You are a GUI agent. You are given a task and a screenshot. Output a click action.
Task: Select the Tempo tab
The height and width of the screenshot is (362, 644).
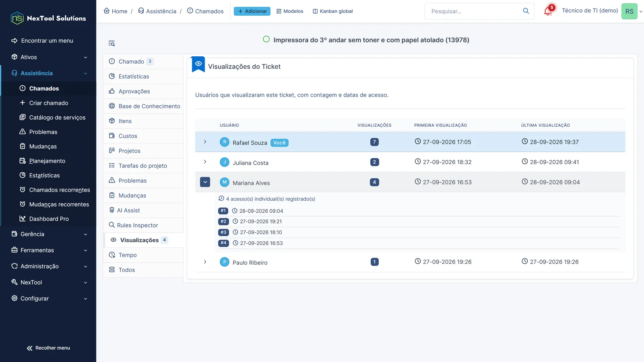143,255
